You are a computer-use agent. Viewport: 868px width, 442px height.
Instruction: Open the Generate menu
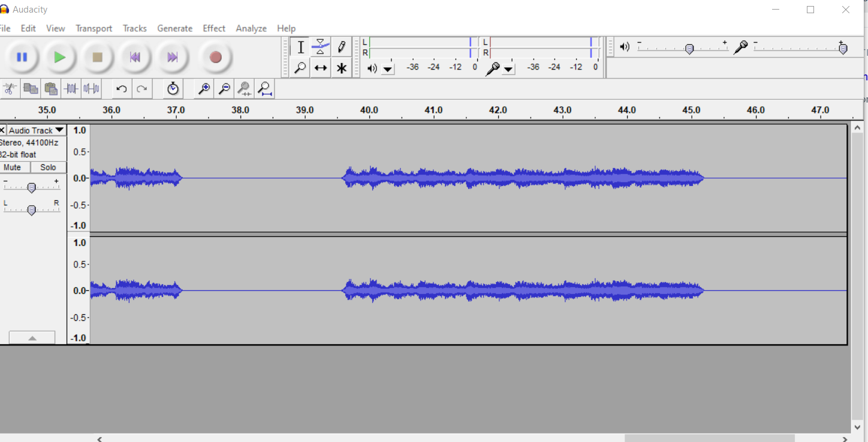[174, 28]
